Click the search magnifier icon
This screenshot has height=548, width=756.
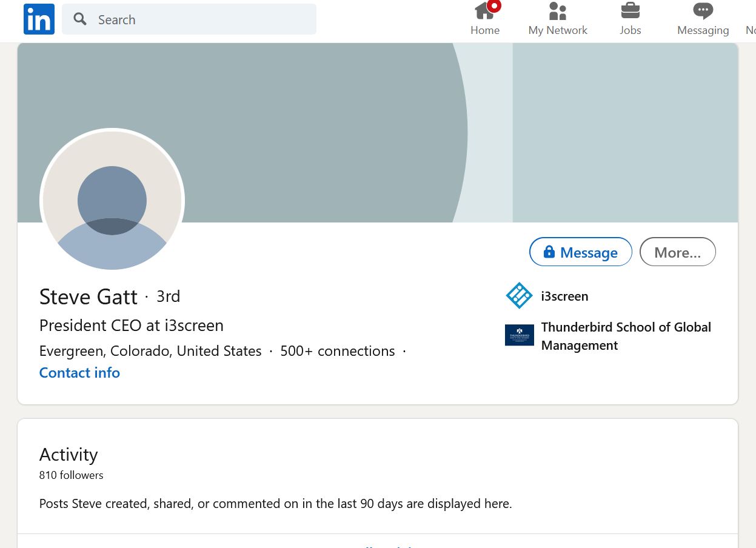[x=80, y=19]
